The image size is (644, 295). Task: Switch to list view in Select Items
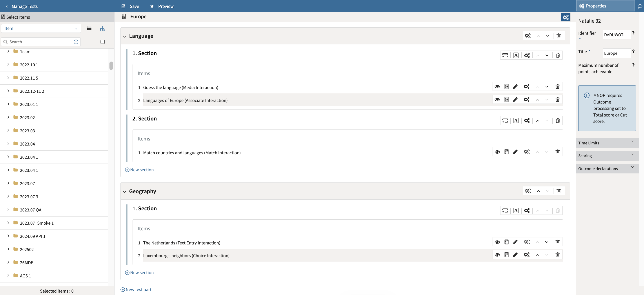click(89, 29)
